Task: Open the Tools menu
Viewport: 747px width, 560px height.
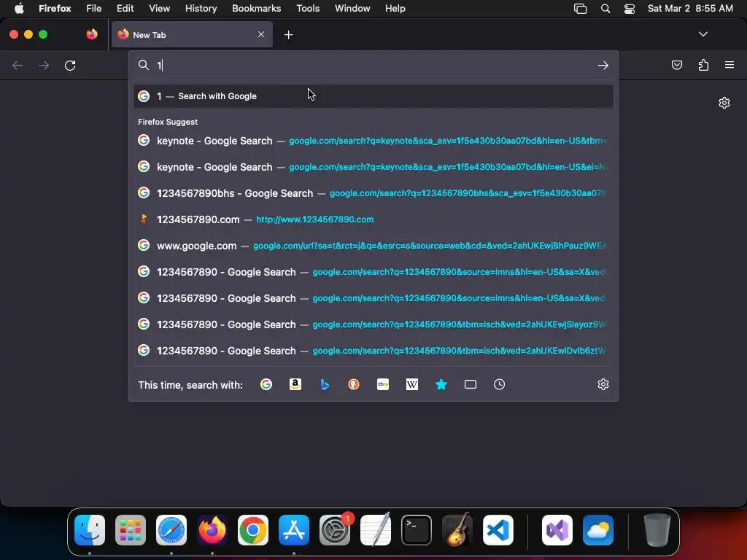Action: pos(308,9)
